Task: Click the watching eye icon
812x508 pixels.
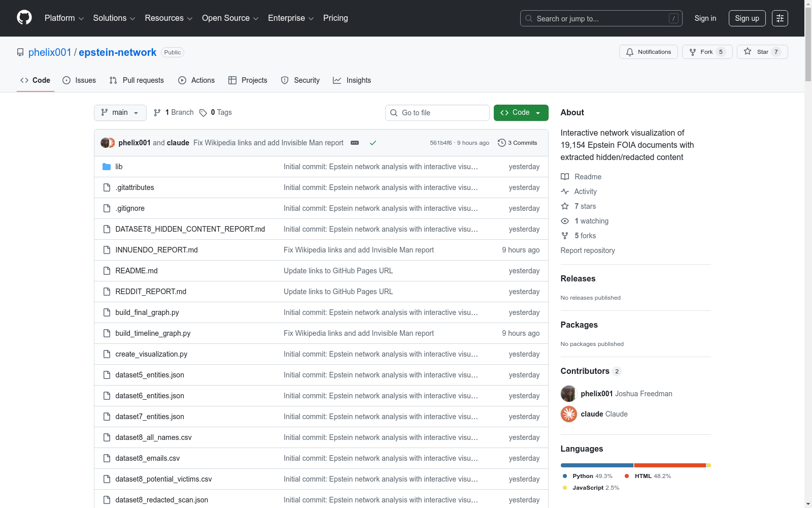Action: (x=565, y=221)
